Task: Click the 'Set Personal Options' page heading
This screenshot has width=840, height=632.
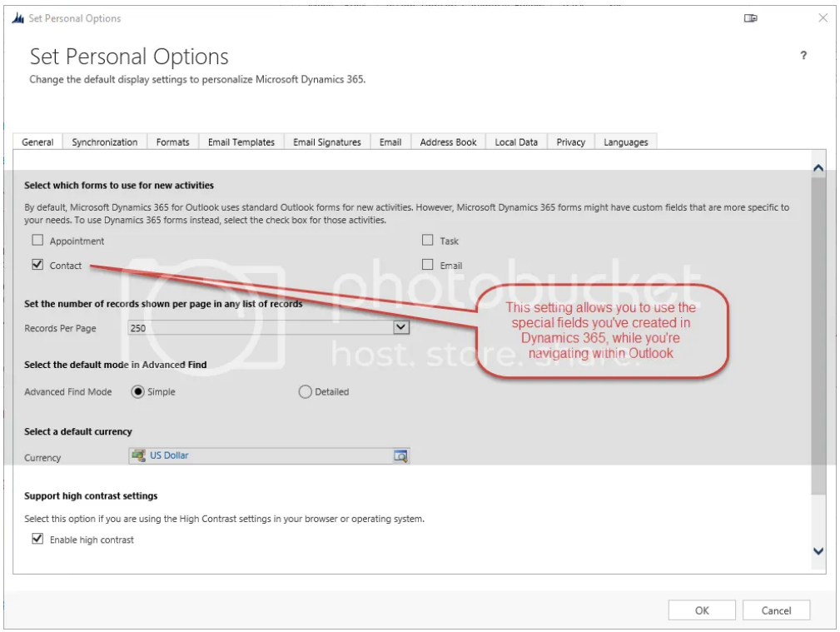Action: point(129,57)
